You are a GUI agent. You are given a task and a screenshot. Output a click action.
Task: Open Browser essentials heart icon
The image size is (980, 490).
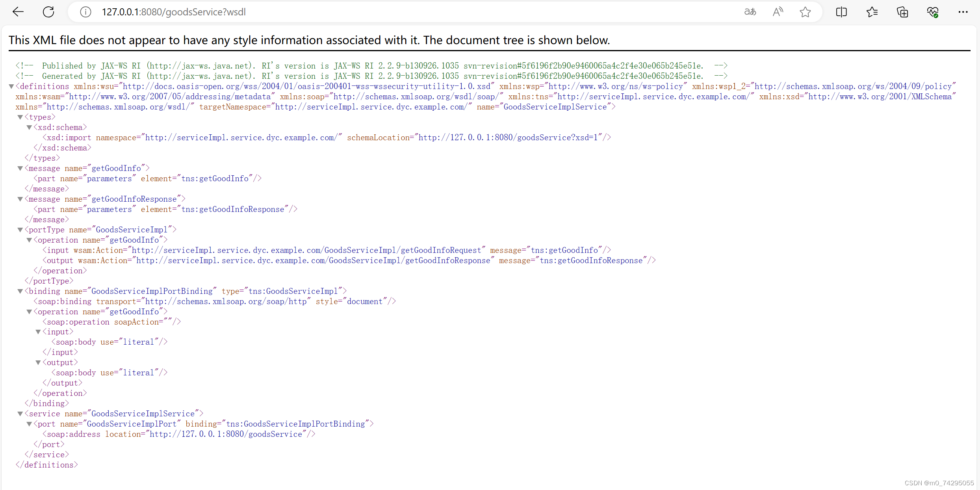[x=933, y=12]
